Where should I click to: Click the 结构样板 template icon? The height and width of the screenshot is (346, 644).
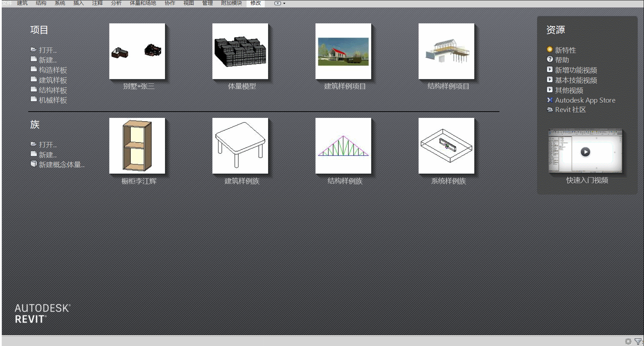tap(33, 90)
